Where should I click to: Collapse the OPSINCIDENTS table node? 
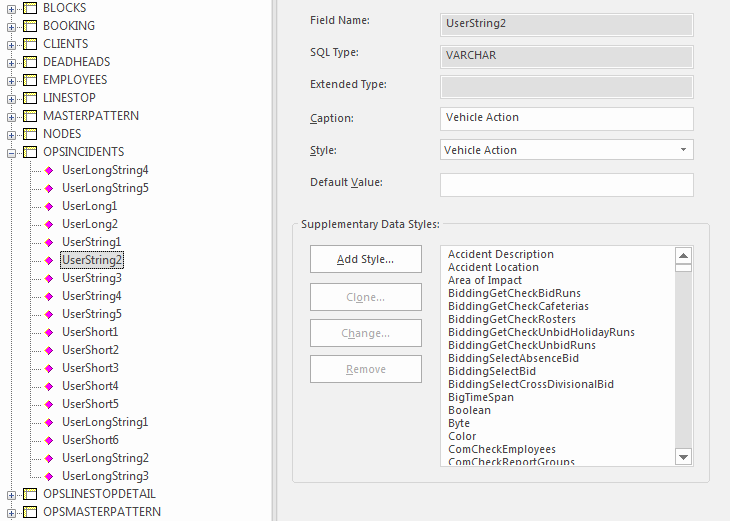tap(11, 154)
